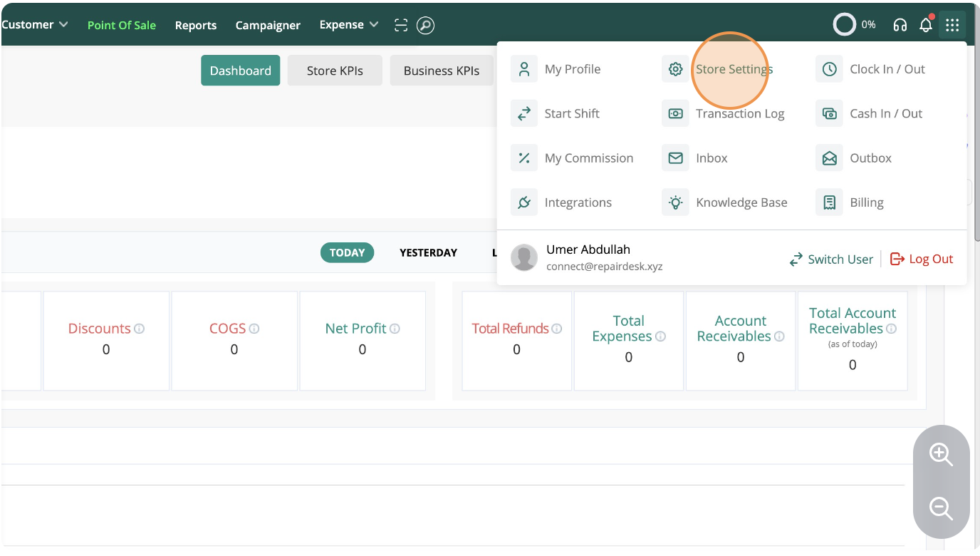This screenshot has height=556, width=980.
Task: Expand the Expense dropdown menu
Action: tap(348, 25)
